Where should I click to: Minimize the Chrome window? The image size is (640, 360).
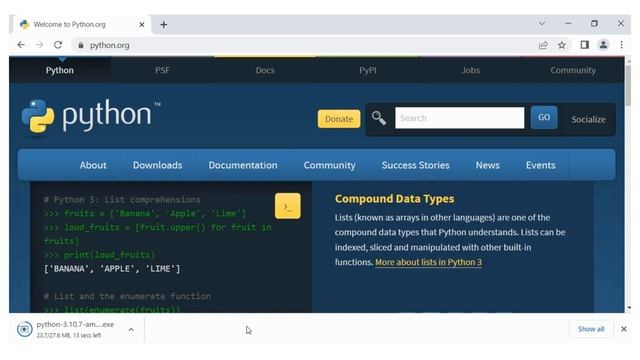(568, 24)
